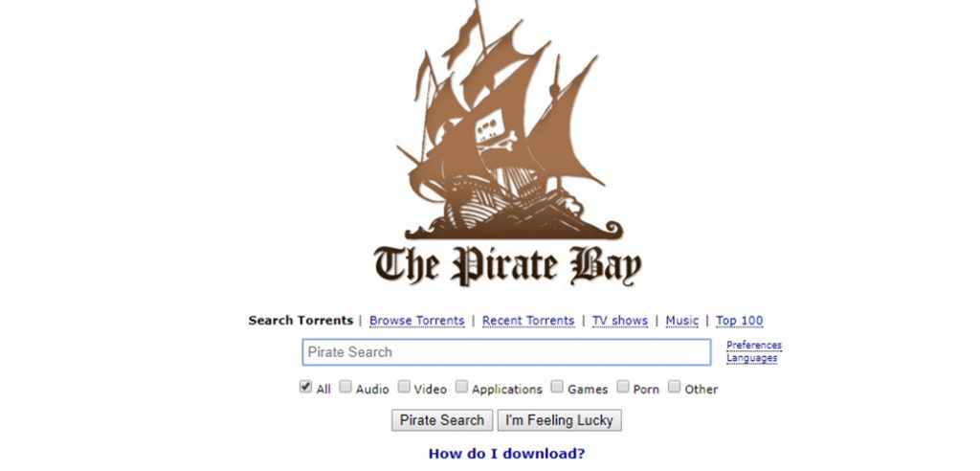The image size is (980, 471).
Task: Enable the Video category checkbox
Action: click(x=405, y=387)
